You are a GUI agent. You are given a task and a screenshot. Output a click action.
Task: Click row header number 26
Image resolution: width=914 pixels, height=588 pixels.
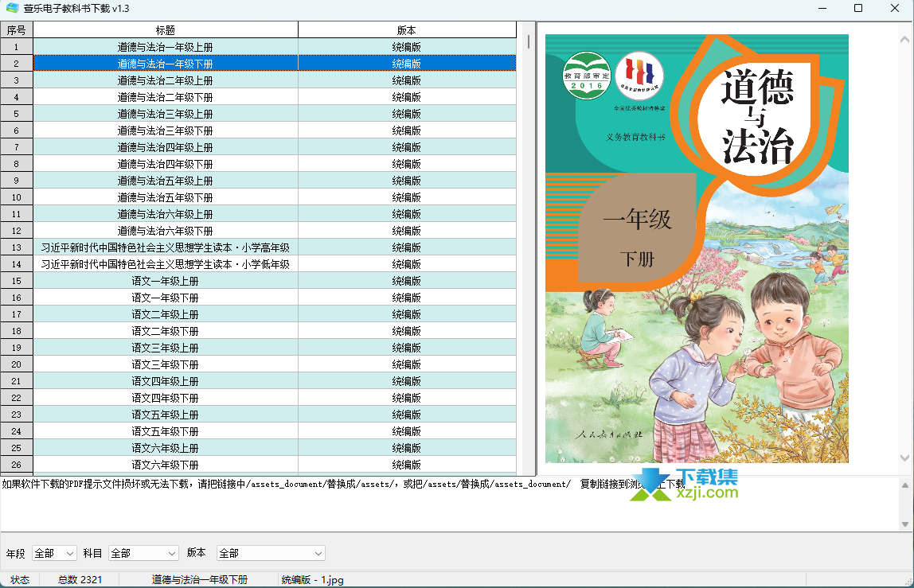point(16,465)
